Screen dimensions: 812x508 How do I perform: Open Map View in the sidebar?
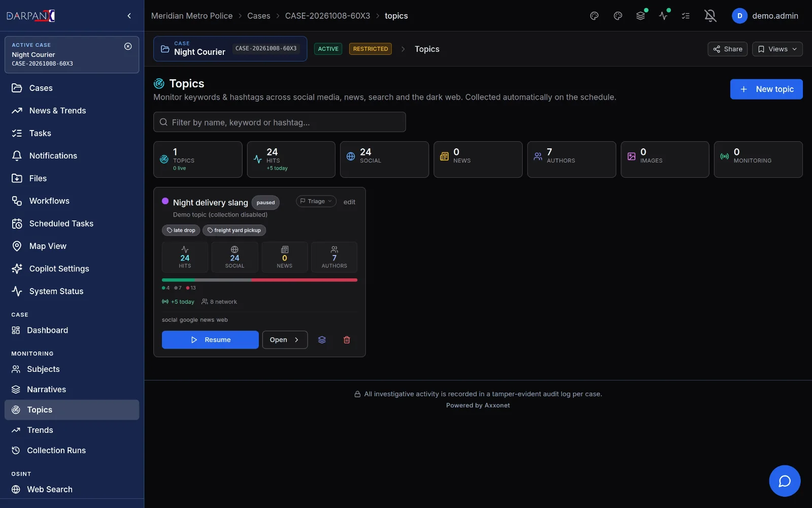[x=72, y=246]
